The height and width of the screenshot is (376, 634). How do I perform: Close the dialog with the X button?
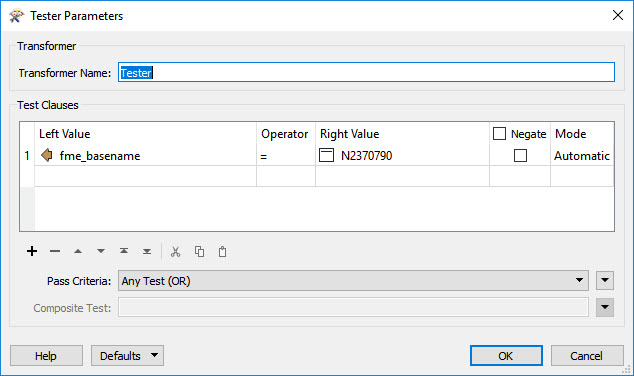(x=618, y=15)
